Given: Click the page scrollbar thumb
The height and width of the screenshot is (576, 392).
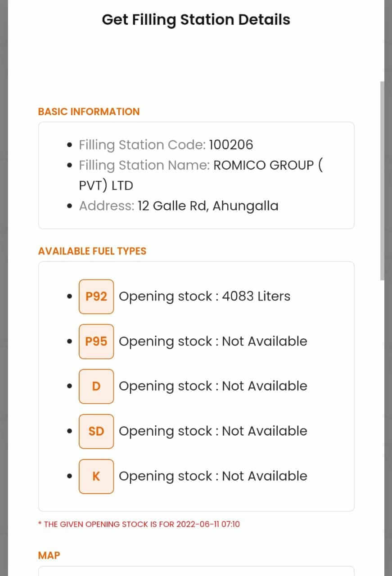Looking at the screenshot, I should [x=382, y=181].
